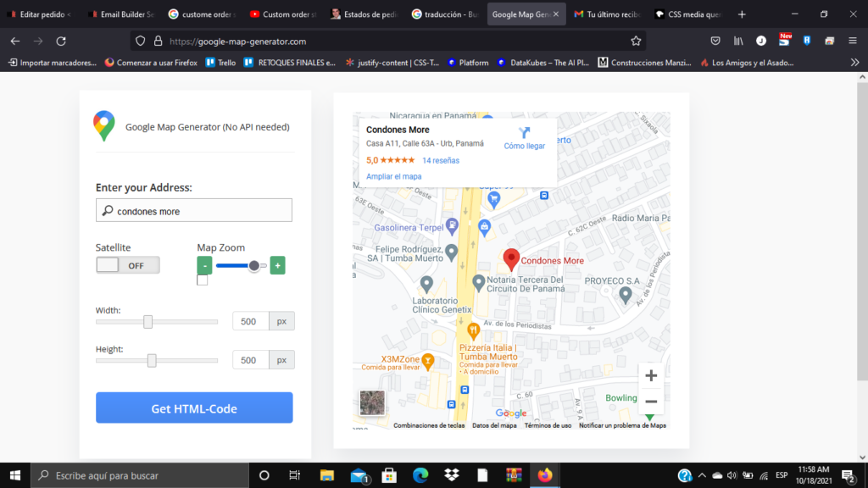
Task: Increase map zoom with green plus
Action: click(x=277, y=265)
